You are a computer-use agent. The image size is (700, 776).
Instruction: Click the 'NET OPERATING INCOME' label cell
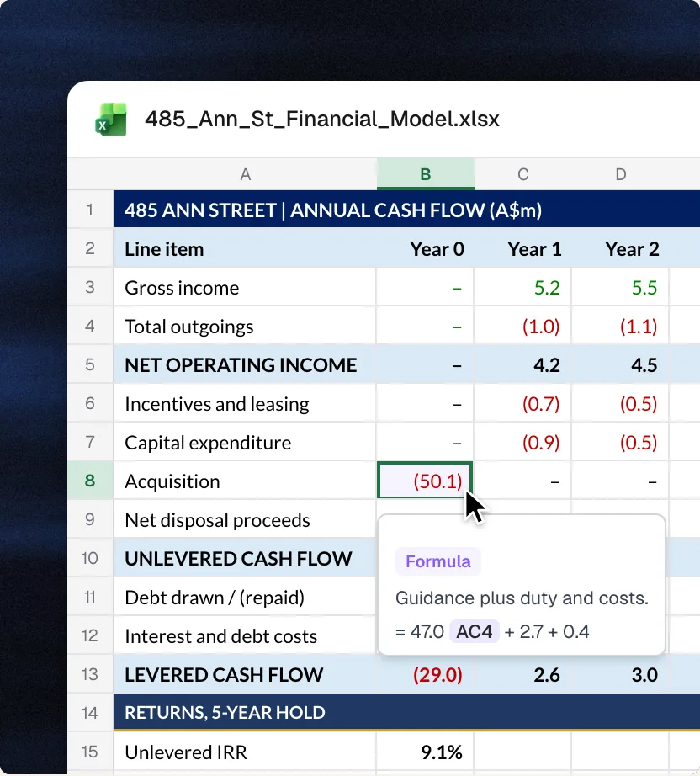coord(245,364)
